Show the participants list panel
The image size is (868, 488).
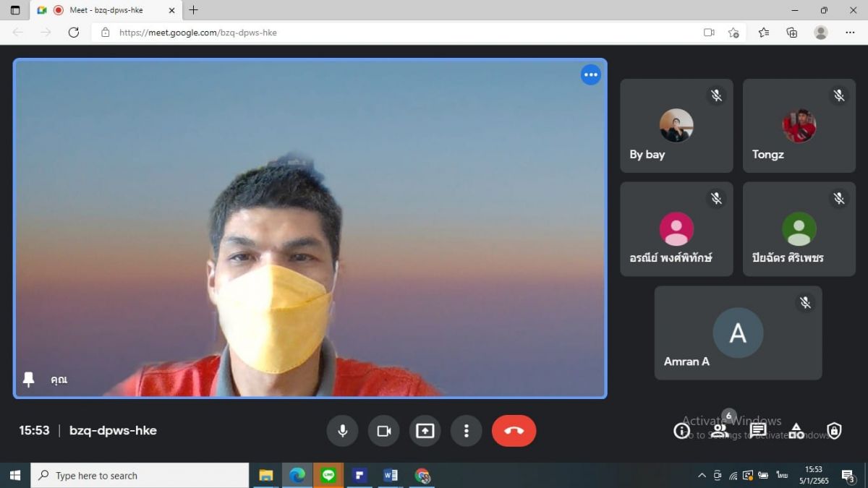point(719,431)
